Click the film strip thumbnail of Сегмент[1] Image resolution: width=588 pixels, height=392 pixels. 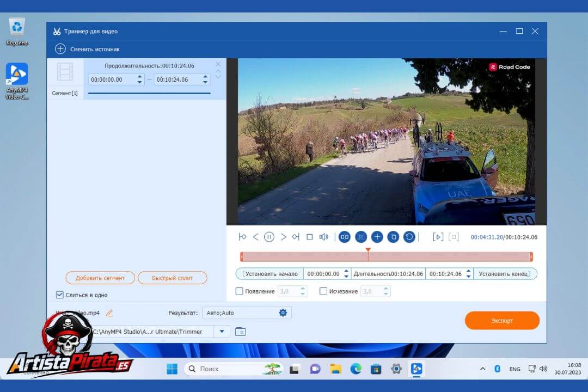point(65,72)
